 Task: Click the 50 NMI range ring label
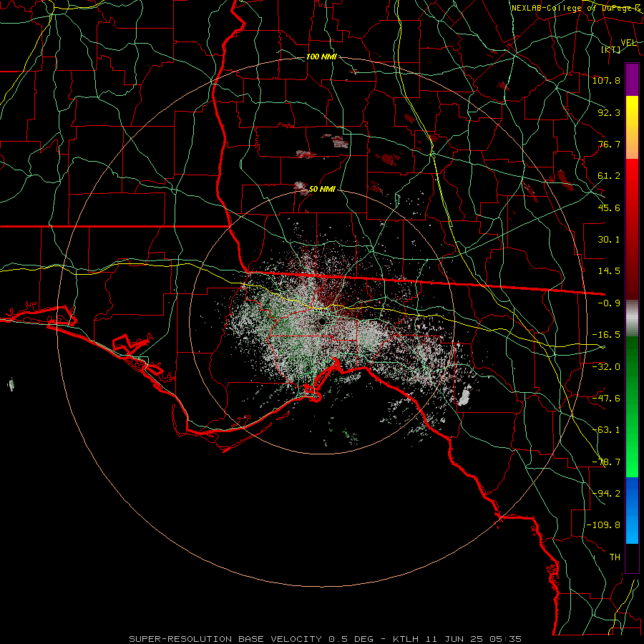point(322,190)
